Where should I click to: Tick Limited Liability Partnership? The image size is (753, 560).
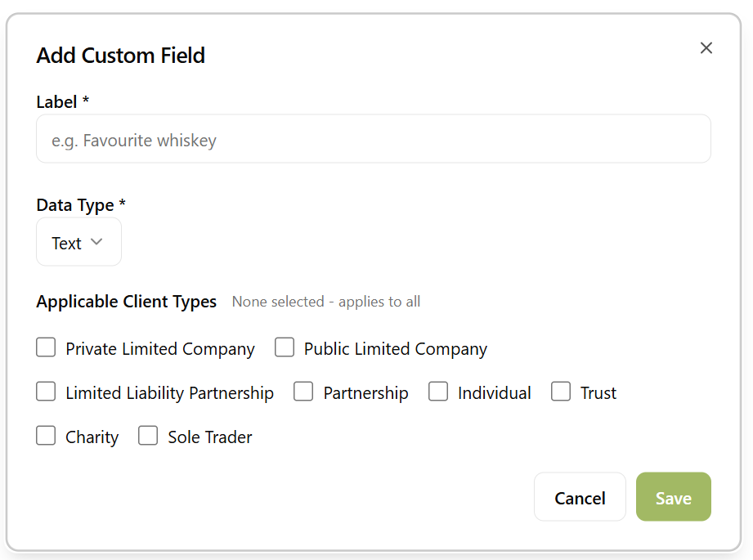tap(46, 391)
